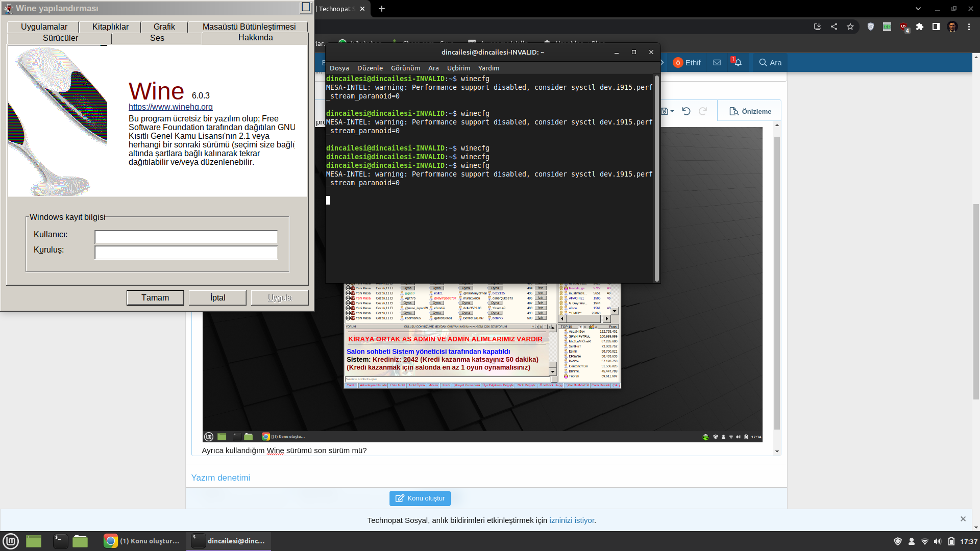Viewport: 980px width, 551px height.
Task: Bookmark this page with the star icon
Action: coord(850,27)
